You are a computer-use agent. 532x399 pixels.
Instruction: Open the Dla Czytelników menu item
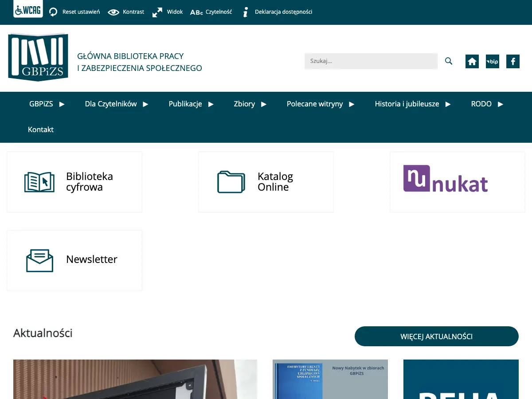click(x=111, y=104)
